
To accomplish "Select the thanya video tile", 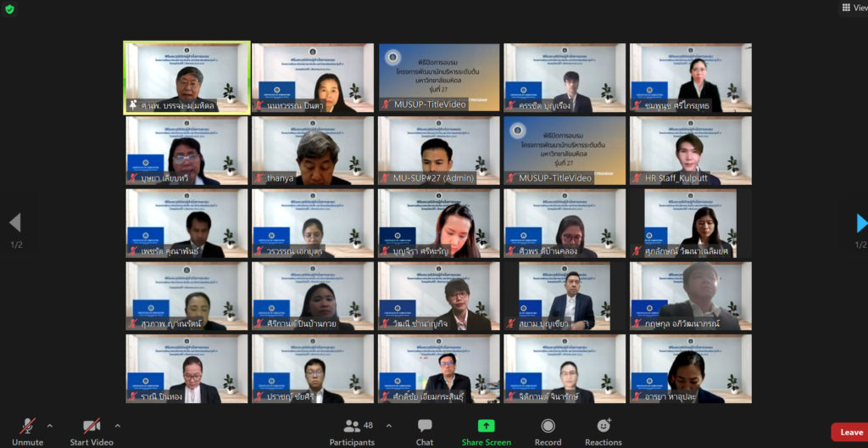I will coord(312,151).
